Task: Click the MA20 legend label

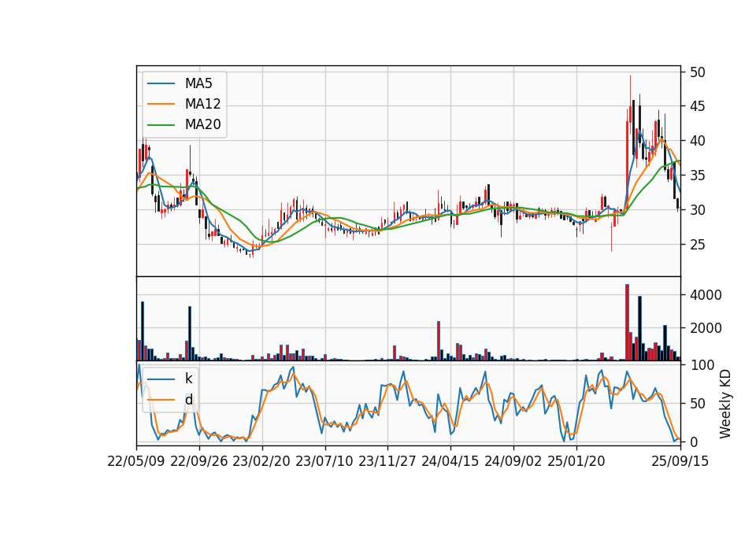Action: (x=202, y=124)
